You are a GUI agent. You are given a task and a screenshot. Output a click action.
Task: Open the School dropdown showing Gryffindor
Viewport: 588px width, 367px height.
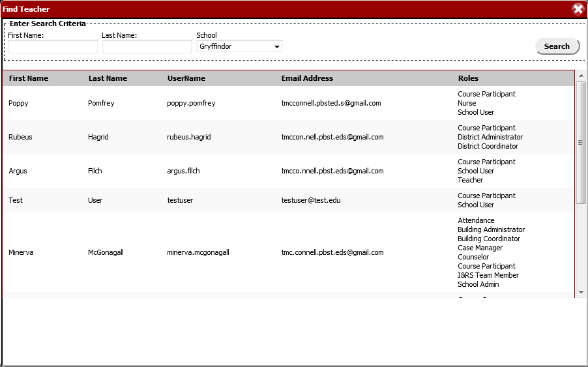[x=239, y=46]
